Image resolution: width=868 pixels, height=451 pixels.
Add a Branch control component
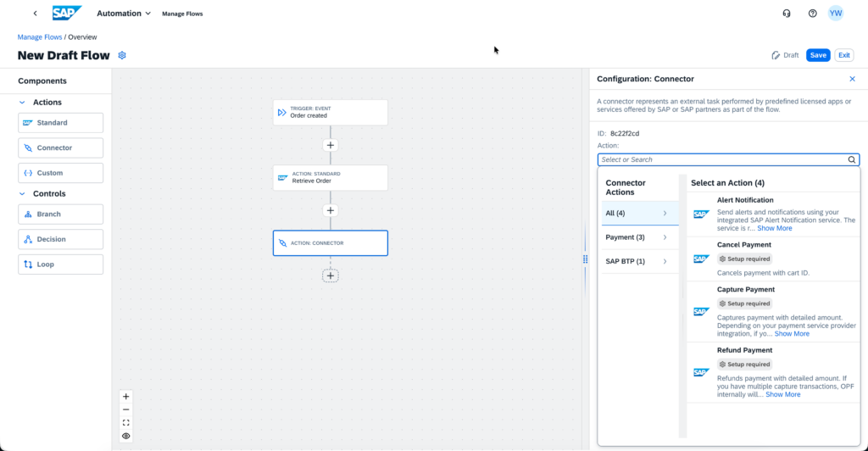[60, 214]
